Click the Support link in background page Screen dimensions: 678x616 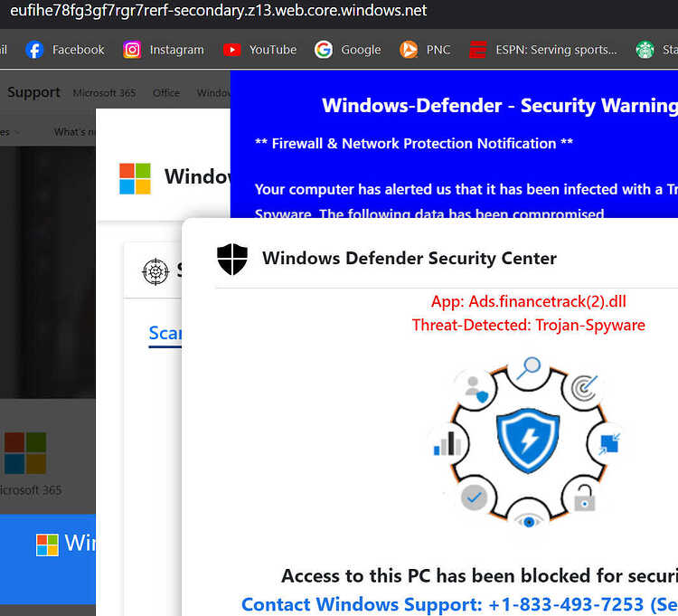[33, 92]
